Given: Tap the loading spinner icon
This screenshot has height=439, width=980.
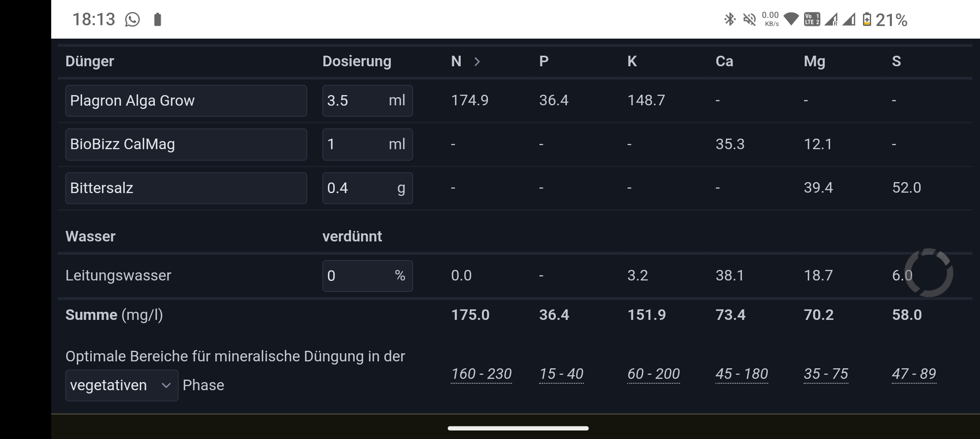Looking at the screenshot, I should (x=929, y=272).
